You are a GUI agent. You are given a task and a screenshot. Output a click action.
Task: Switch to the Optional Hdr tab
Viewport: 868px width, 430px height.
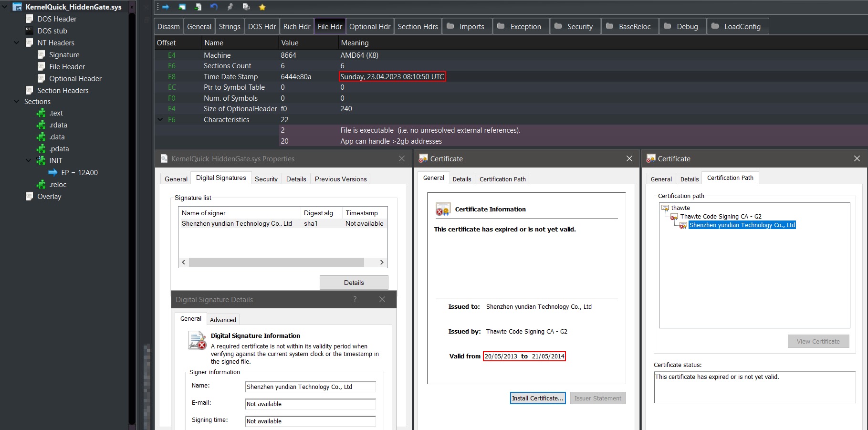[x=369, y=27]
